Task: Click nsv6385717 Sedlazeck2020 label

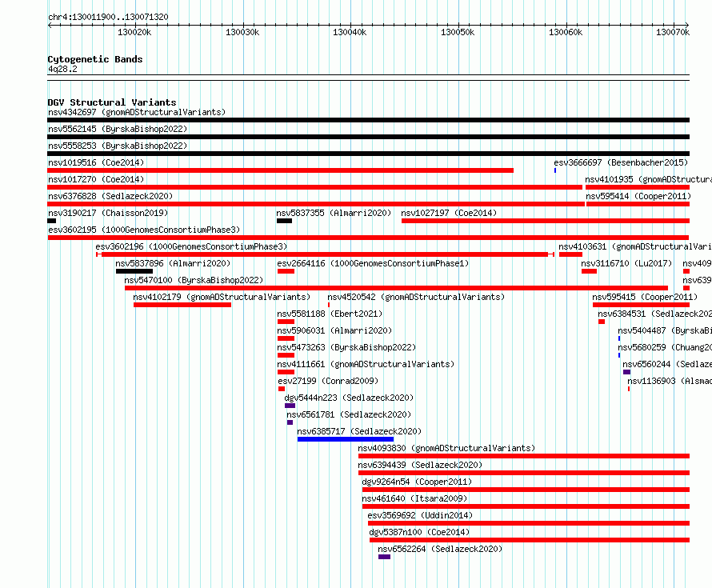Action: click(x=359, y=431)
